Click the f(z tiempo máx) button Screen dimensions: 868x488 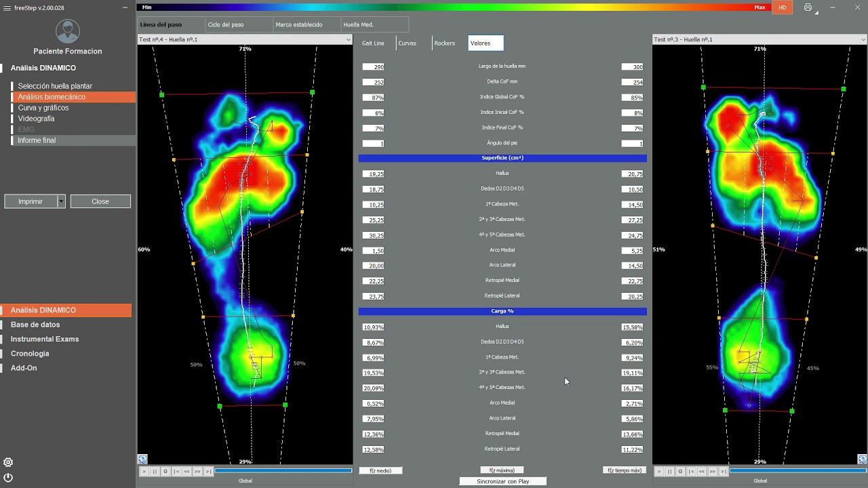pyautogui.click(x=625, y=470)
